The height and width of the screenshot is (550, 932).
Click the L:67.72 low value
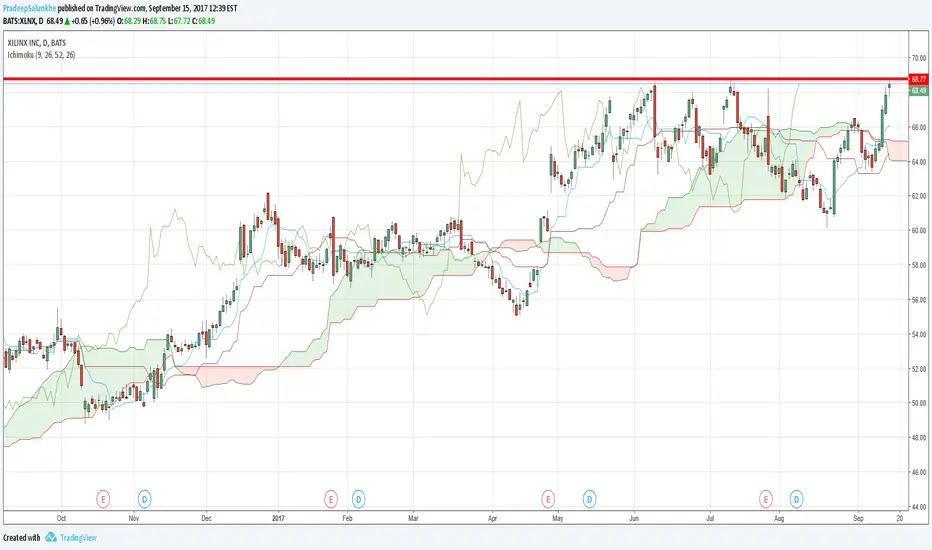[x=179, y=21]
